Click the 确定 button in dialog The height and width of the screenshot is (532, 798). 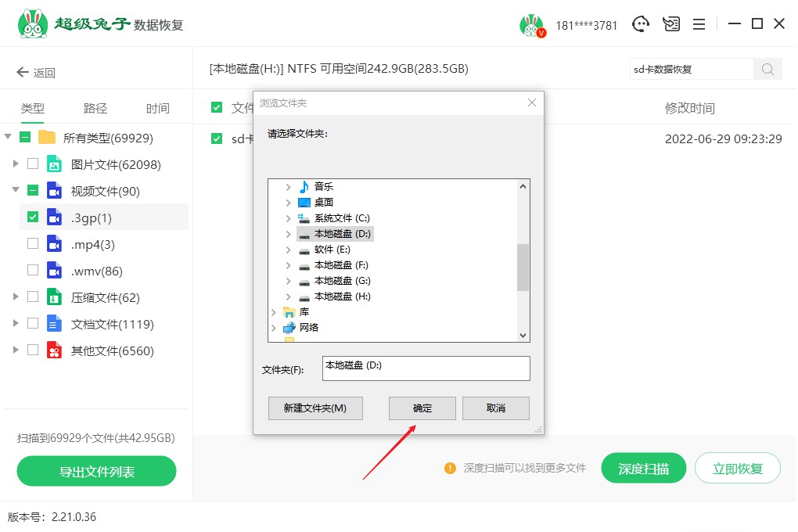(422, 408)
